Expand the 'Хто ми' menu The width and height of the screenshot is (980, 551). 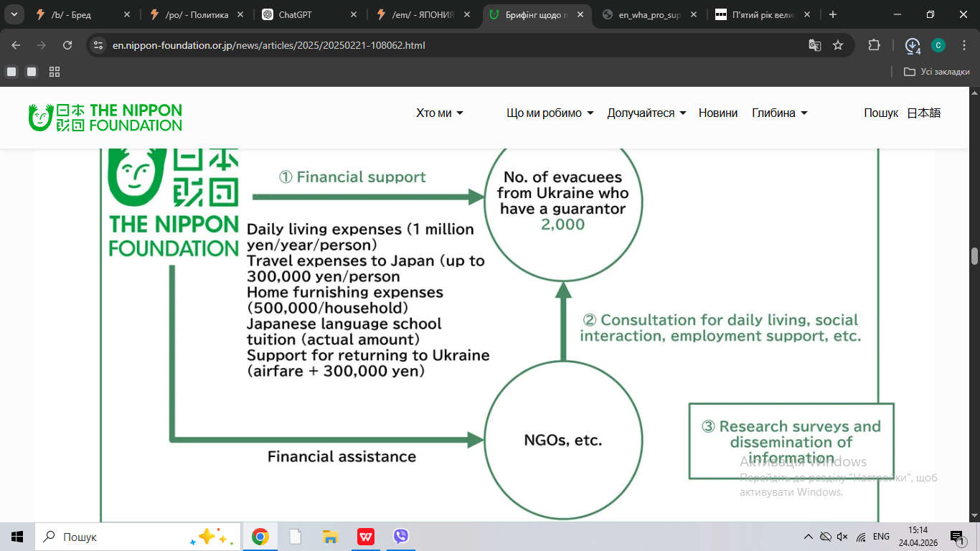coord(440,113)
